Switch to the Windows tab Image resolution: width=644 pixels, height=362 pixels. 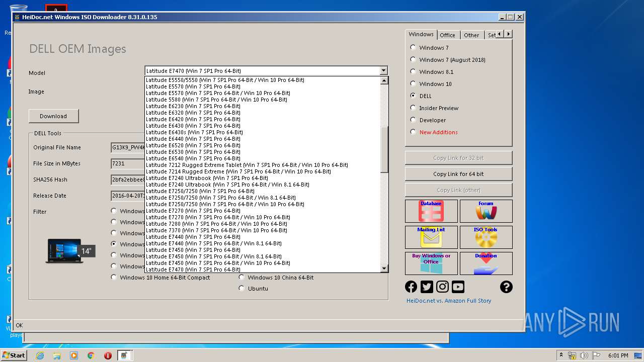click(421, 34)
